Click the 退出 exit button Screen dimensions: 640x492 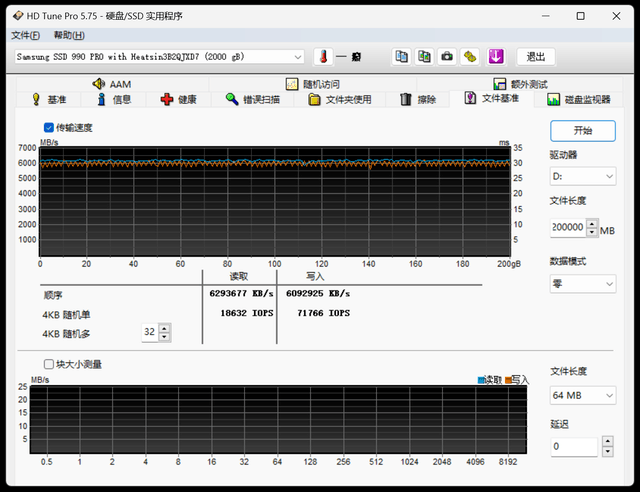coord(536,57)
